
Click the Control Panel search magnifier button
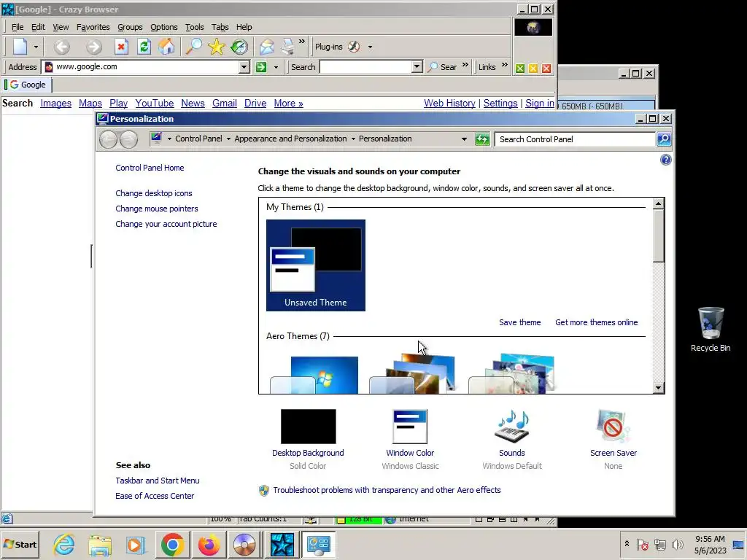(x=664, y=139)
